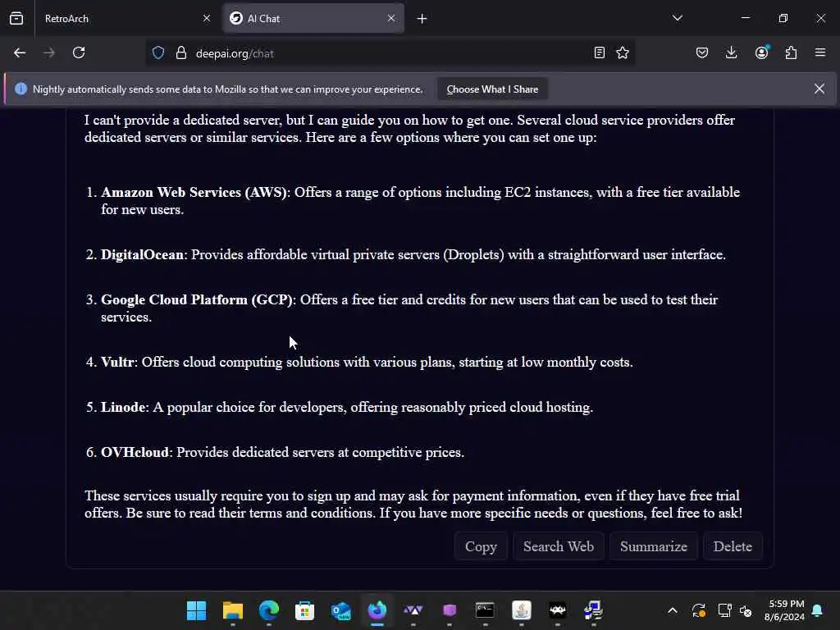This screenshot has width=840, height=630.
Task: Click the DigitalOcean list item text
Action: coord(413,254)
